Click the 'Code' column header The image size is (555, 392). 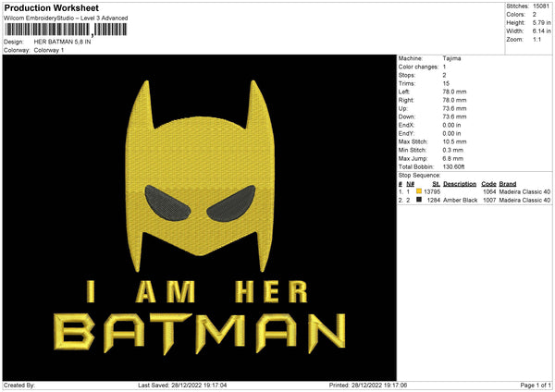[488, 184]
